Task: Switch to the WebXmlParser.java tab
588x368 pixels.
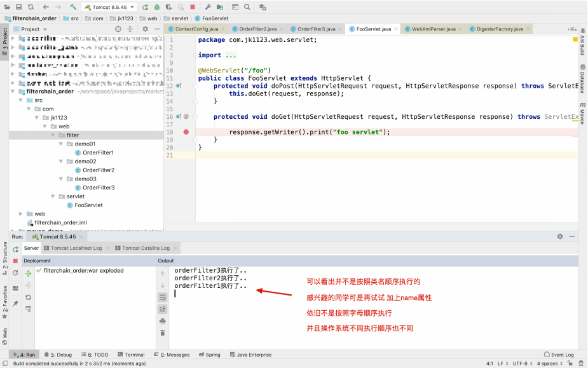Action: (433, 29)
